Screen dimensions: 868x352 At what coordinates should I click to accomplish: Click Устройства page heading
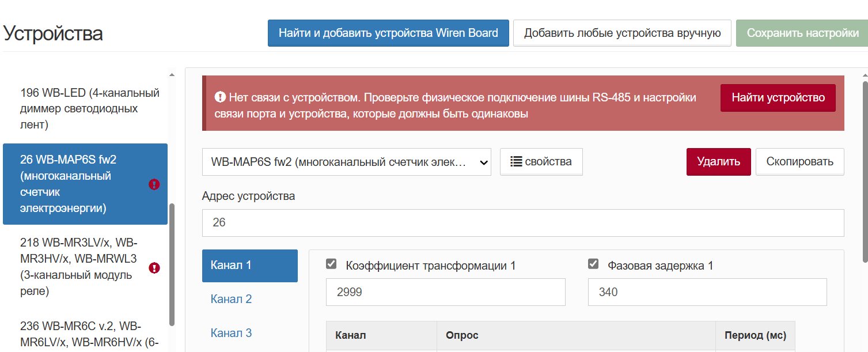53,33
